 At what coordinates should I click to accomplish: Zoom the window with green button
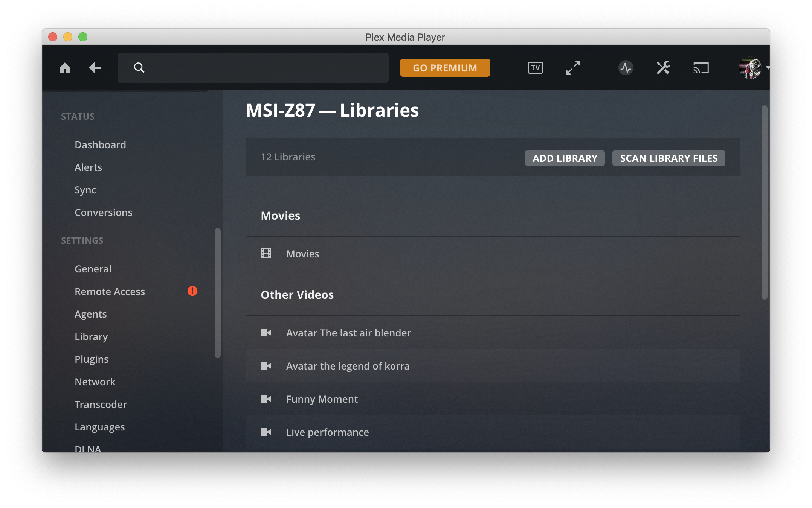click(x=83, y=37)
